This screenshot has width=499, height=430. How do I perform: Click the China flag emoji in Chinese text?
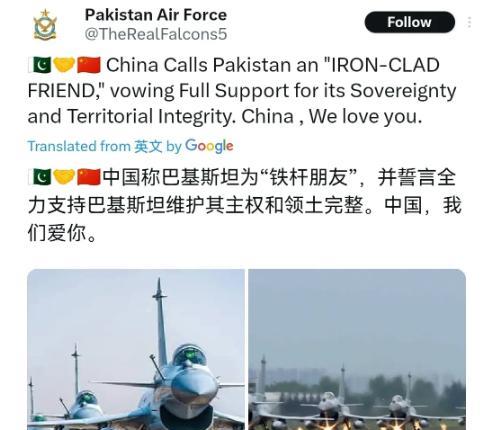(89, 177)
